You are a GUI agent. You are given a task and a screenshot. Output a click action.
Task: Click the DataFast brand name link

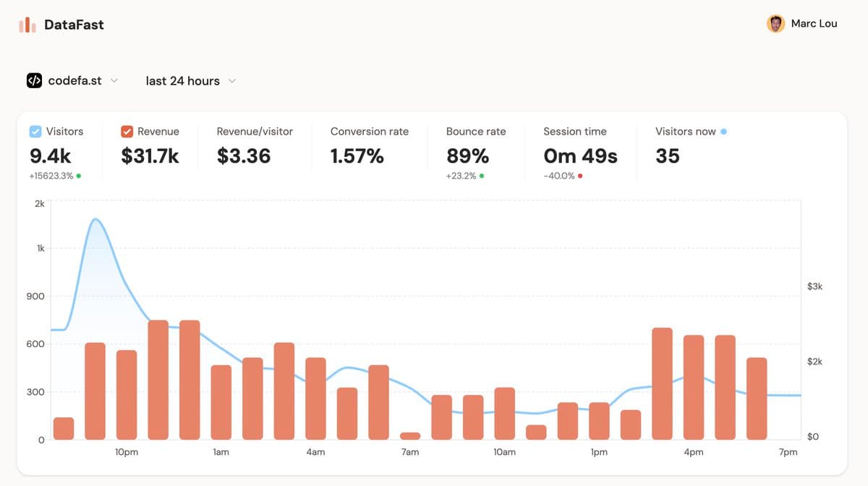click(74, 25)
